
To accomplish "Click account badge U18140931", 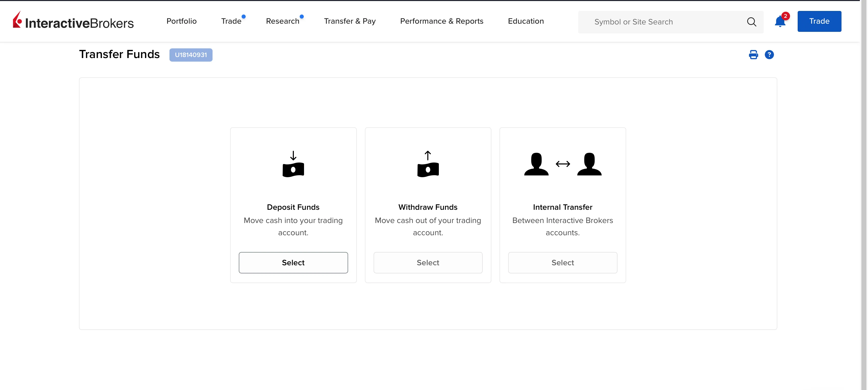I will pos(191,55).
